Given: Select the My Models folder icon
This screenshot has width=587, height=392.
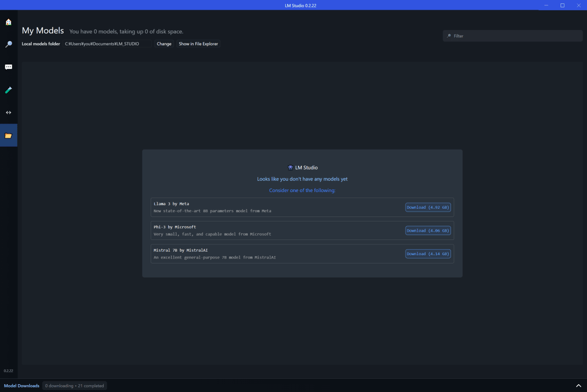Looking at the screenshot, I should tap(8, 135).
